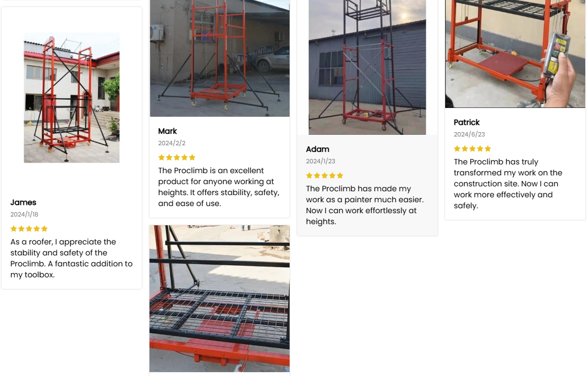Click the 2024/2/2 review date
The height and width of the screenshot is (376, 588).
pos(172,143)
